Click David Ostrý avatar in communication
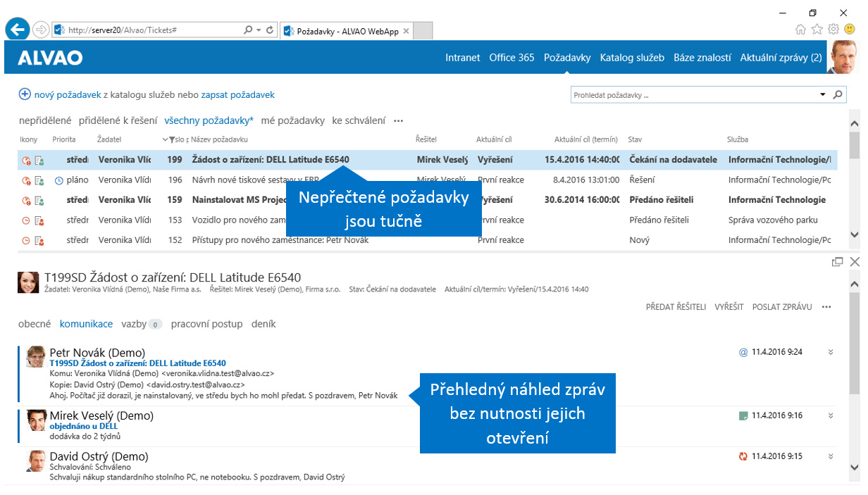 [x=36, y=460]
